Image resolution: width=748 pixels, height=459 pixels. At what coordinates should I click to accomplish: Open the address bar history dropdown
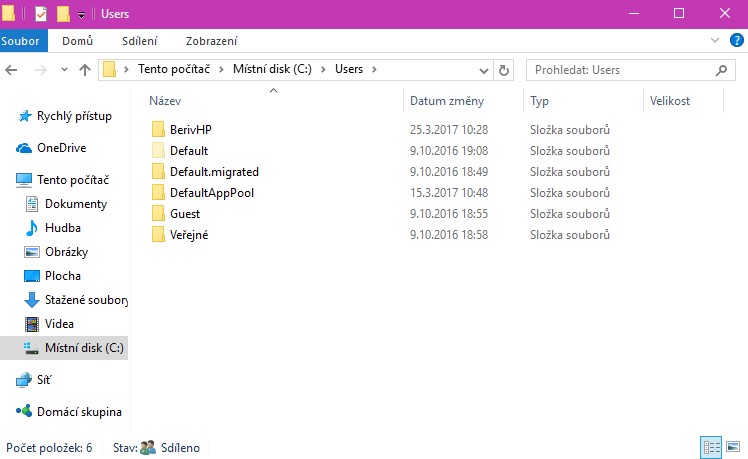(x=483, y=71)
